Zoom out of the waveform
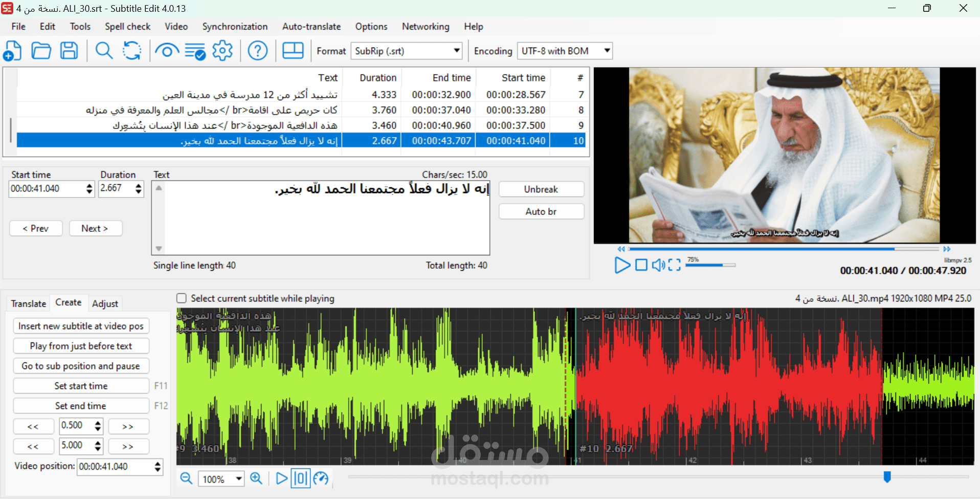The image size is (980, 499). 186,479
